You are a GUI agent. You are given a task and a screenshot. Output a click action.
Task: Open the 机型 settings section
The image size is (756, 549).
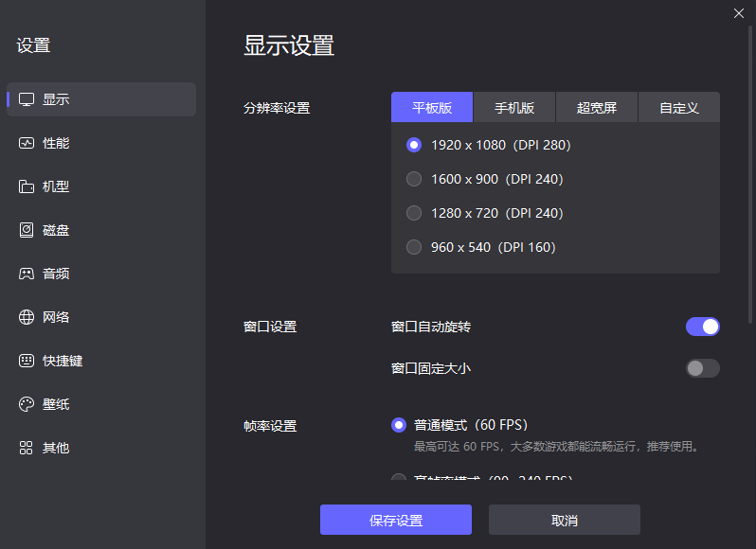coord(101,186)
